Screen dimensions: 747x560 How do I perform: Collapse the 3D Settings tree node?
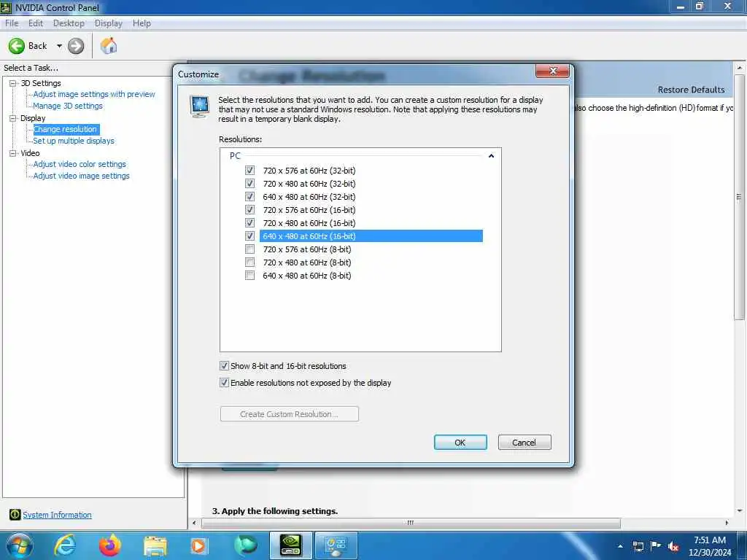(13, 83)
